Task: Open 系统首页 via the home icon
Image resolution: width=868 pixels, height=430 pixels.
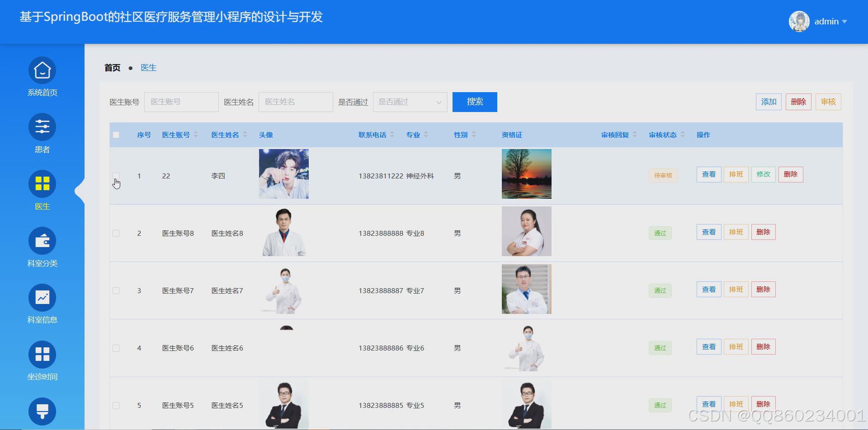Action: click(42, 70)
